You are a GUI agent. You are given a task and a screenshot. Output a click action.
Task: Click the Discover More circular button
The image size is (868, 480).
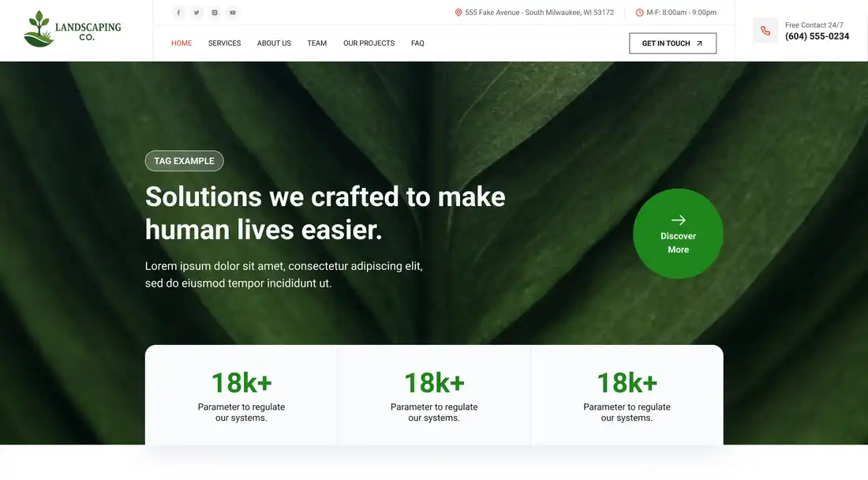678,234
